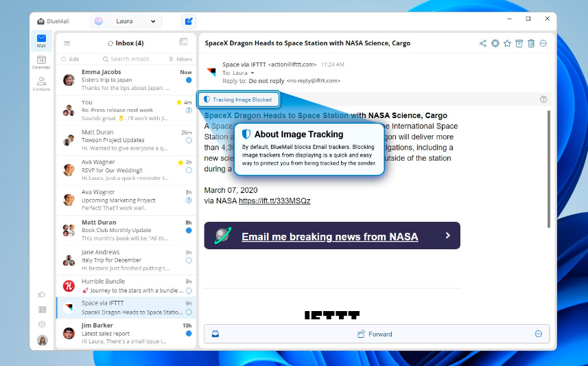This screenshot has width=588, height=366.
Task: Click the Forward button
Action: coord(375,334)
